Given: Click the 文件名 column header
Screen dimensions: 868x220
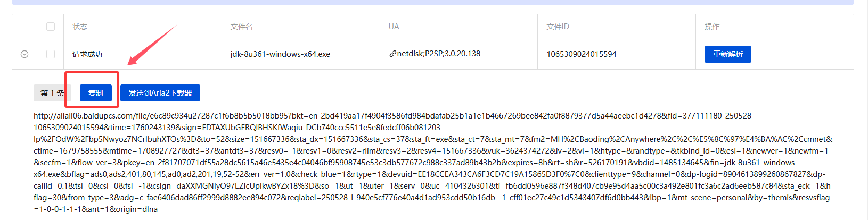Looking at the screenshot, I should (x=242, y=27).
